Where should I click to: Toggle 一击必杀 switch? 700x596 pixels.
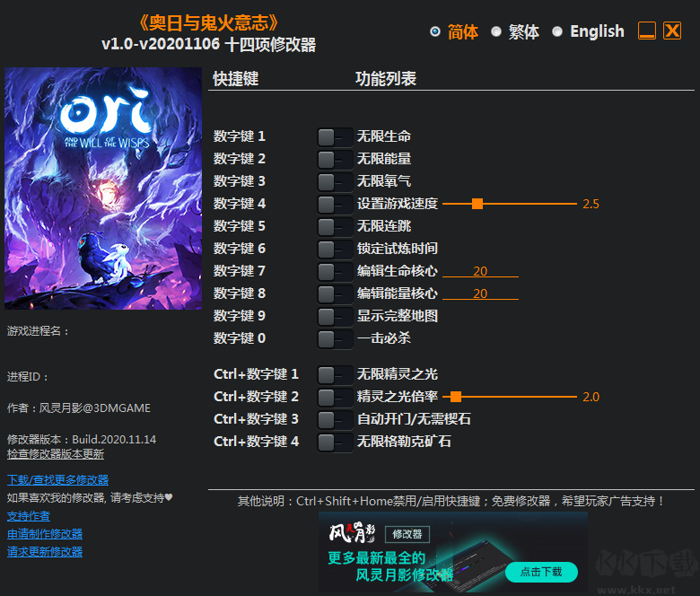point(336,339)
